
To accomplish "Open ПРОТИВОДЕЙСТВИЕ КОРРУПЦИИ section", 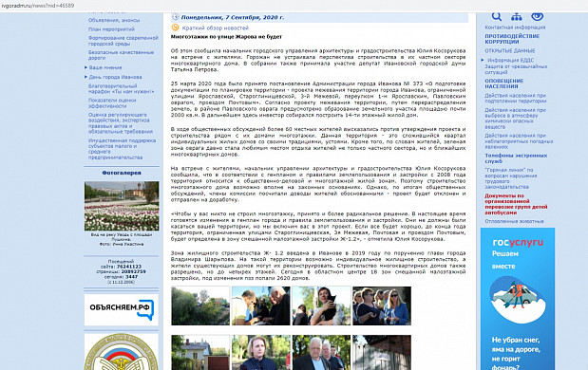I will 512,39.
